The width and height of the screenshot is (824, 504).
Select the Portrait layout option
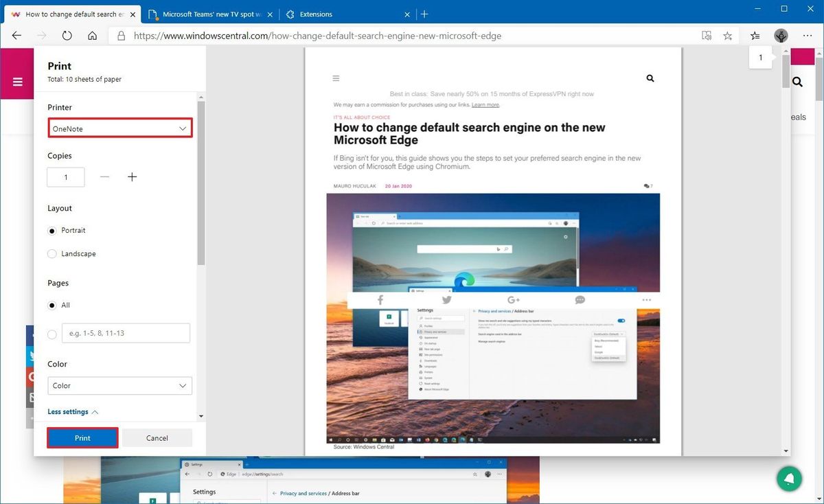point(51,231)
